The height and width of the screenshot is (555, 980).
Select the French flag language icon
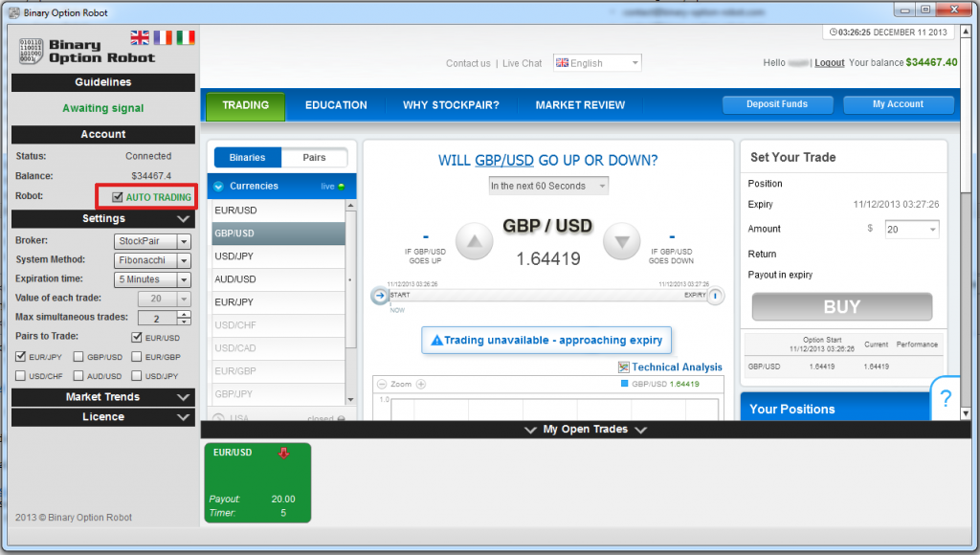click(163, 38)
